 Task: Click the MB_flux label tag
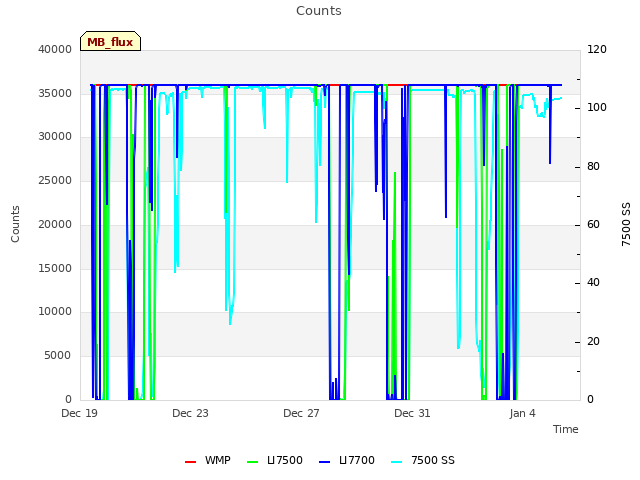point(110,41)
